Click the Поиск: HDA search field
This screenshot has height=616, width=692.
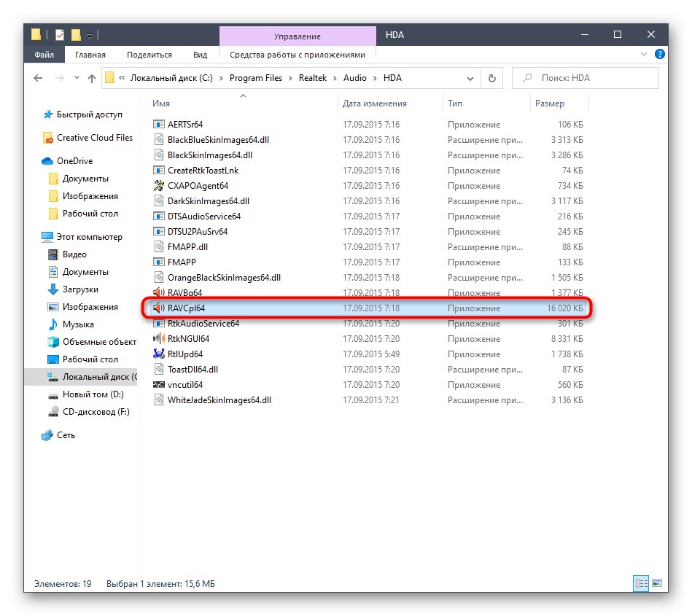coord(586,78)
